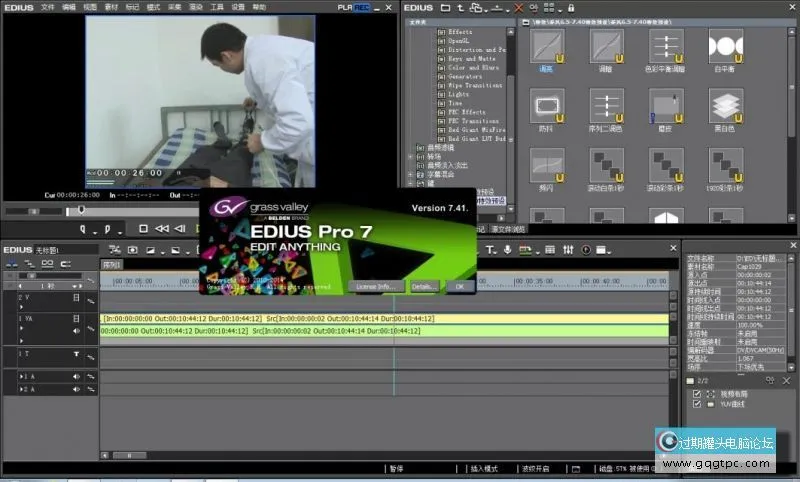This screenshot has height=482, width=800.
Task: Open the 文件 menu in the menu bar
Action: [48, 6]
